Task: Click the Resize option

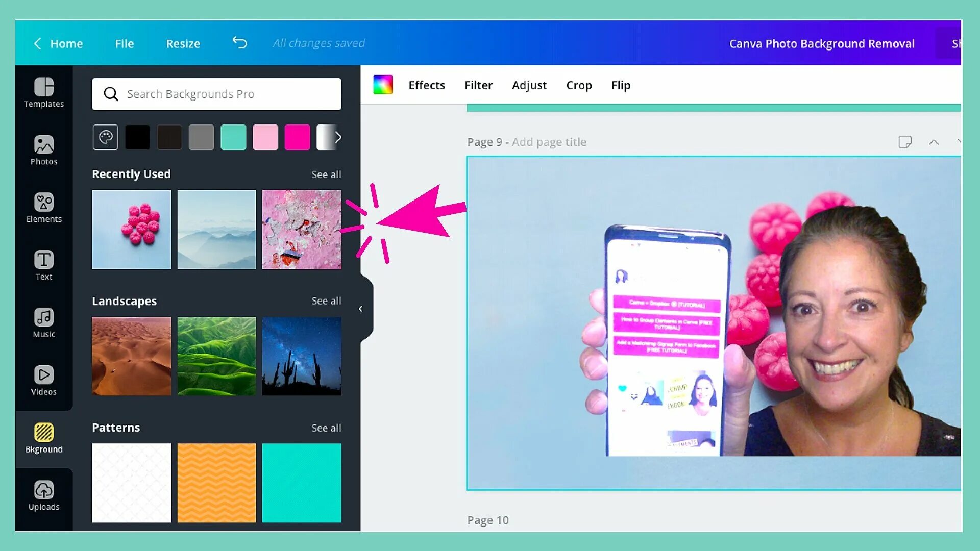Action: coord(183,43)
